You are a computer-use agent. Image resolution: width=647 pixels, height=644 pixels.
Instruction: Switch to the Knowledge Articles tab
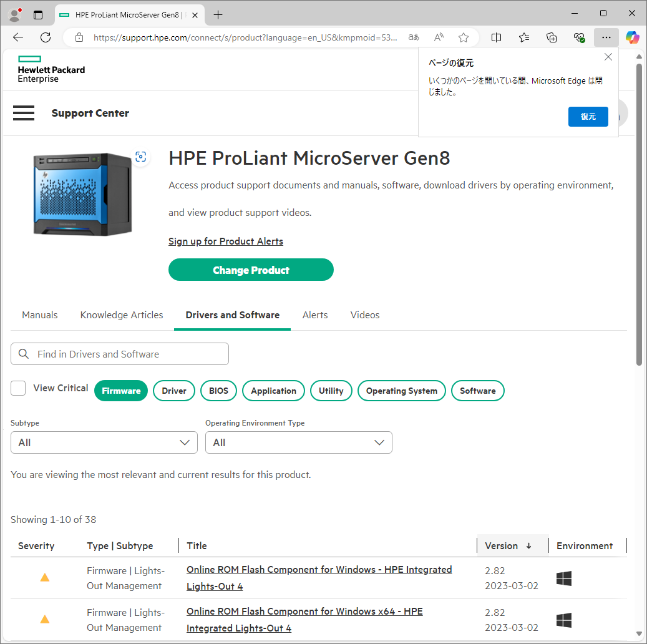[x=122, y=315]
